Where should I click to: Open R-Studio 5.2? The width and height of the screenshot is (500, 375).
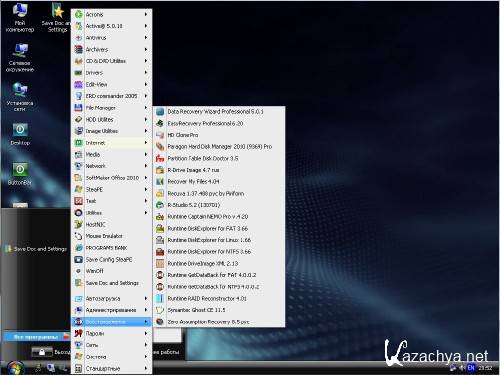(219, 205)
